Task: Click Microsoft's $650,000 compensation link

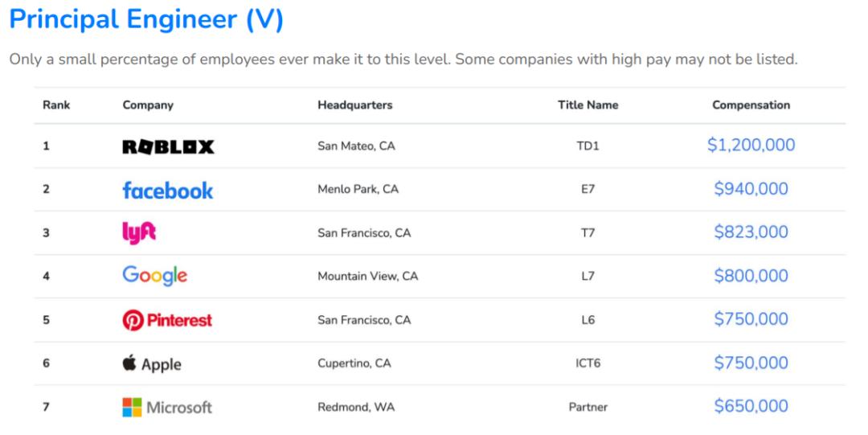Action: click(751, 406)
